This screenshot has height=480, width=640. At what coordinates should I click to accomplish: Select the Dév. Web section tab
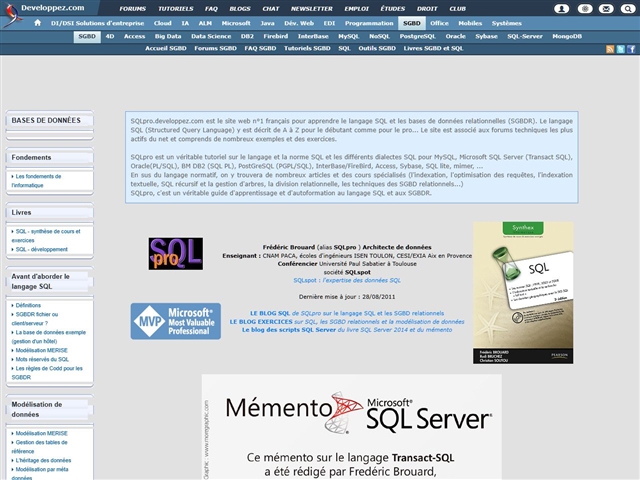(x=299, y=23)
